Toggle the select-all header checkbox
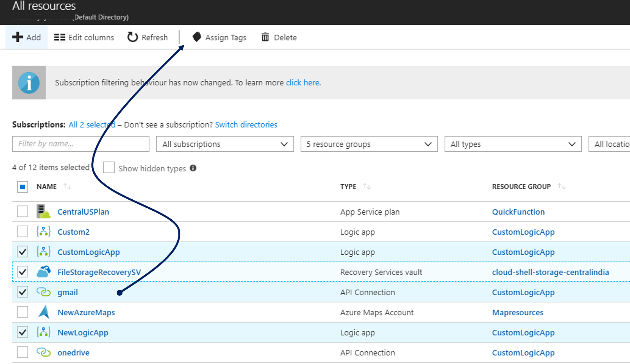Viewport: 630px width, 364px height. pos(23,187)
